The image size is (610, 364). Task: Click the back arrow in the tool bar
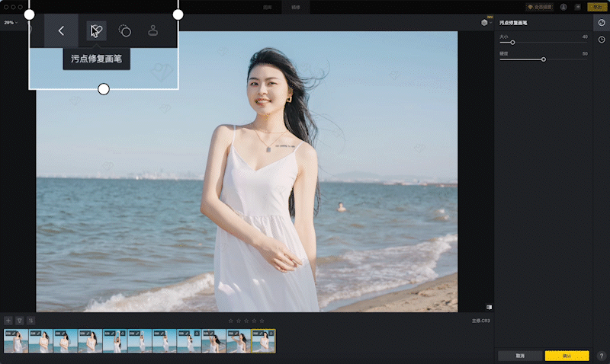point(61,31)
